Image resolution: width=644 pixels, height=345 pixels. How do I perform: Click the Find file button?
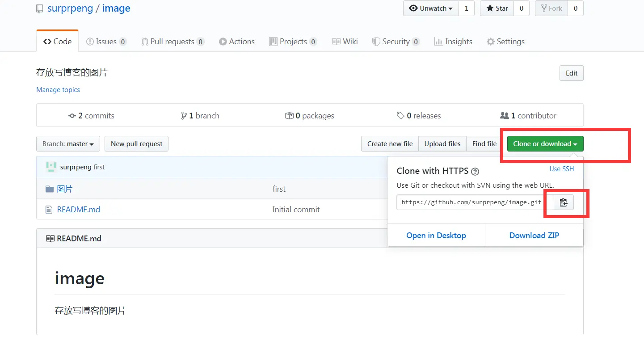pyautogui.click(x=484, y=144)
